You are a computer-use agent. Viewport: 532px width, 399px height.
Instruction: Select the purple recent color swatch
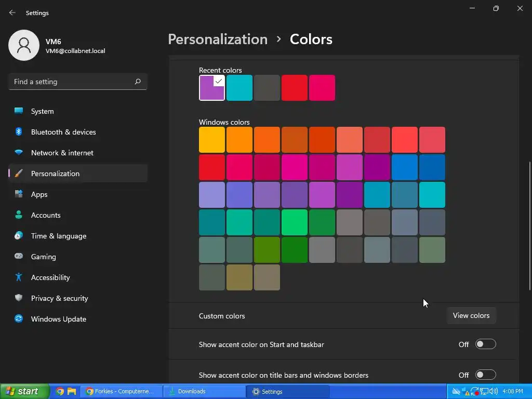(212, 88)
